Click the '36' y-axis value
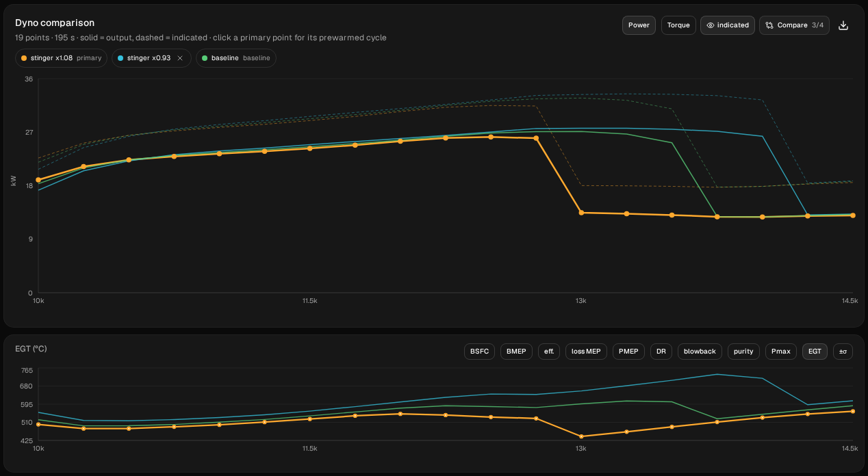This screenshot has height=476, width=868. tap(29, 79)
